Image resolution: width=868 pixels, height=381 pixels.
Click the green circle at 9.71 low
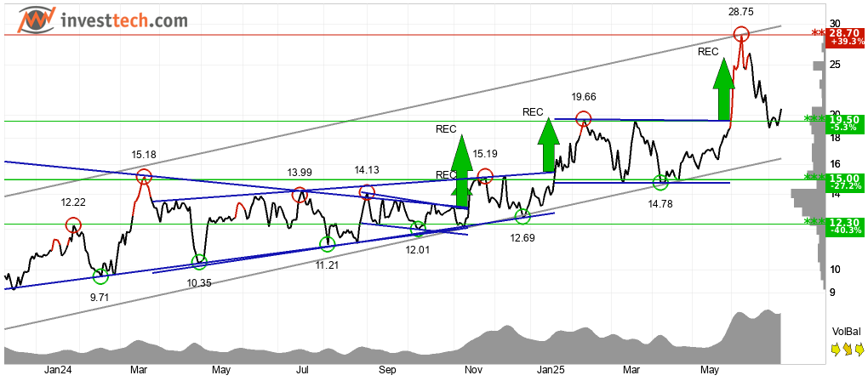pos(100,276)
